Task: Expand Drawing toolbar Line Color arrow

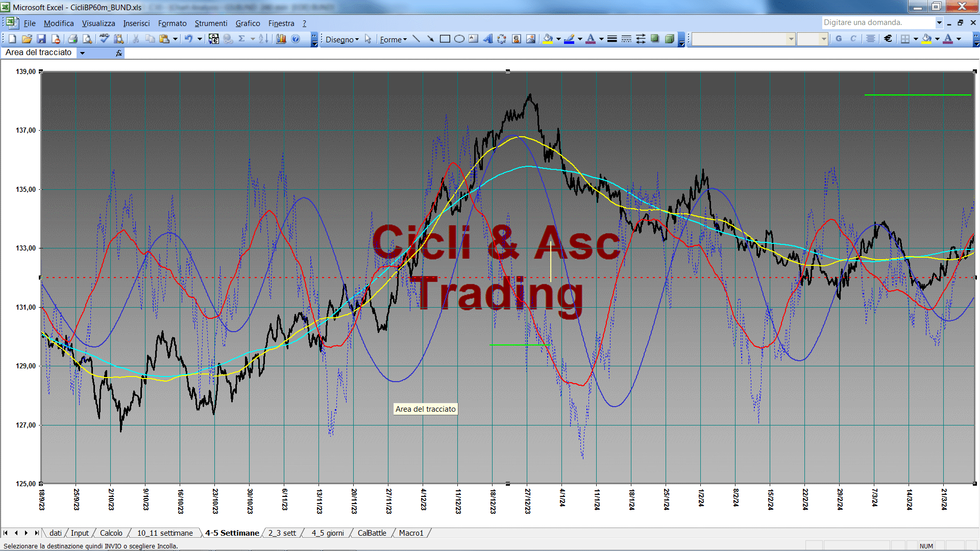Action: pyautogui.click(x=580, y=39)
